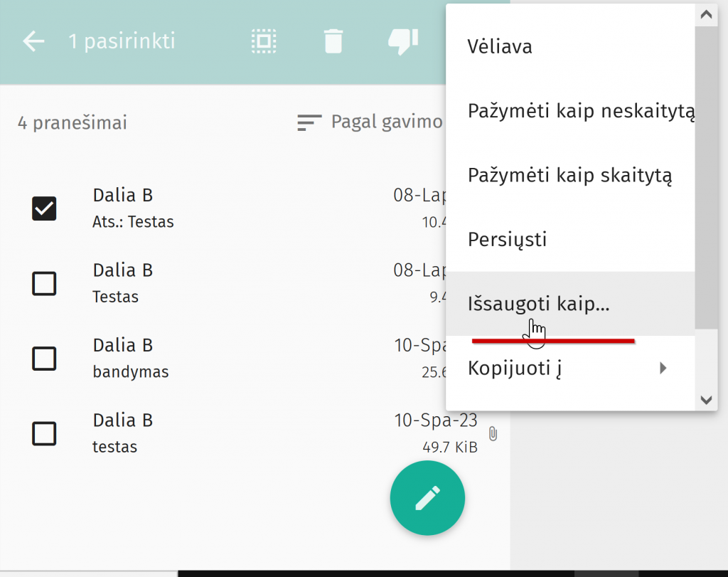The height and width of the screenshot is (577, 728).
Task: Click the back arrow in header
Action: 33,41
